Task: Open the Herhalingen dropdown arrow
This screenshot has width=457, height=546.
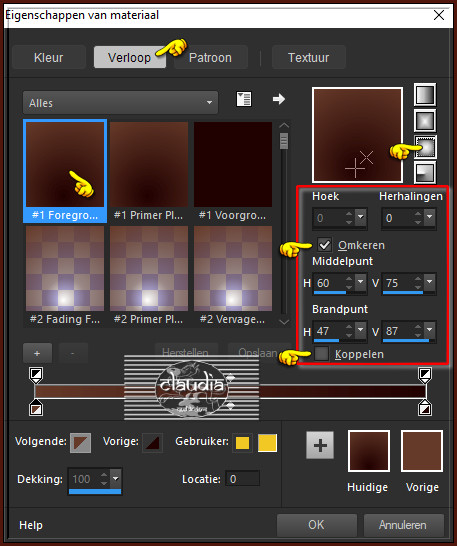Action: [x=430, y=217]
